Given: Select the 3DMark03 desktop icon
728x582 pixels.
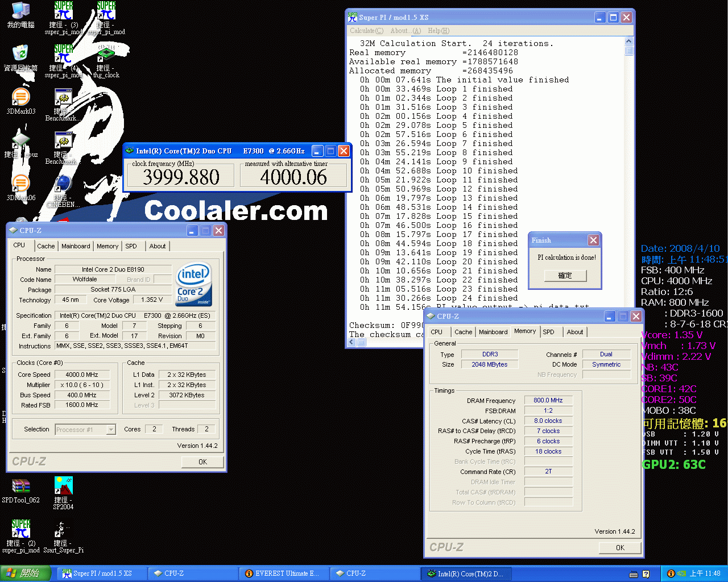Looking at the screenshot, I should (x=21, y=97).
